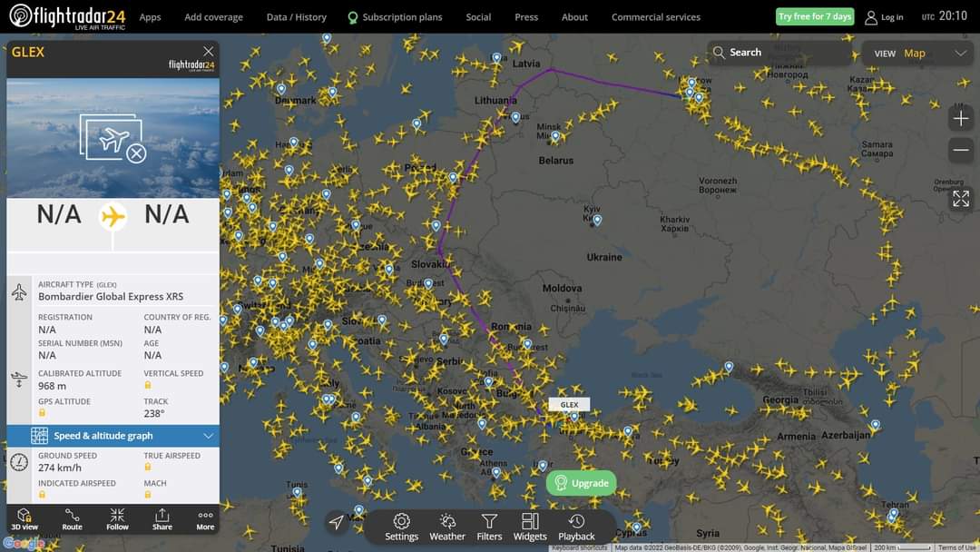
Task: Open the 3D view of the aircraft
Action: pos(24,519)
